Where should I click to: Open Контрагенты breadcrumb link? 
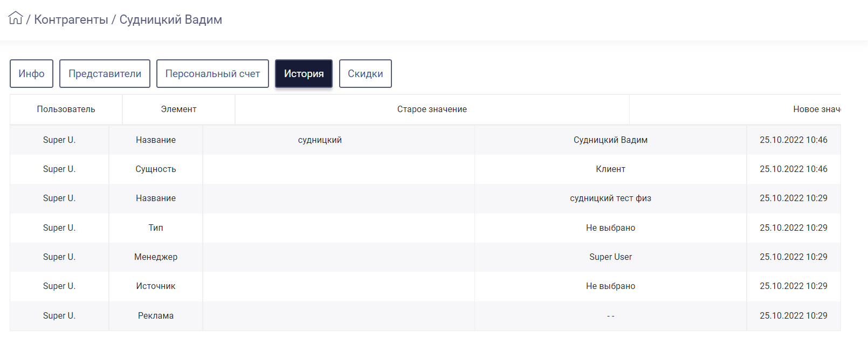click(71, 19)
